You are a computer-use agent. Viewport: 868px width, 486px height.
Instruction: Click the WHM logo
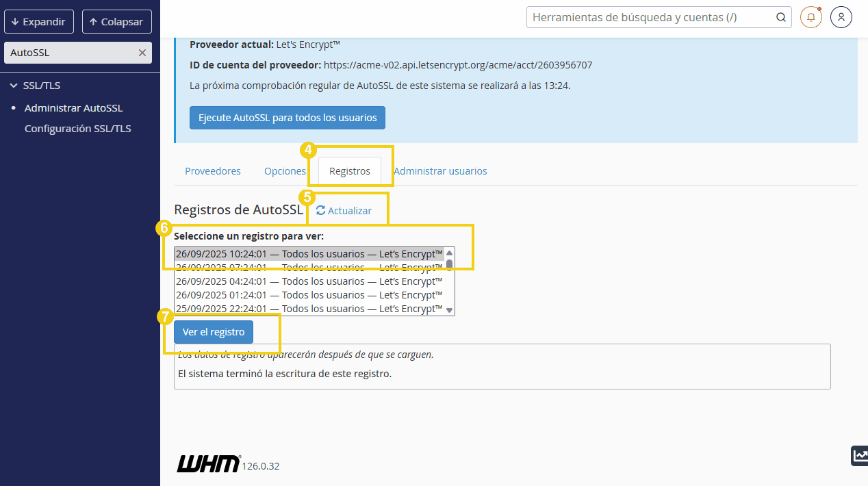coord(209,463)
